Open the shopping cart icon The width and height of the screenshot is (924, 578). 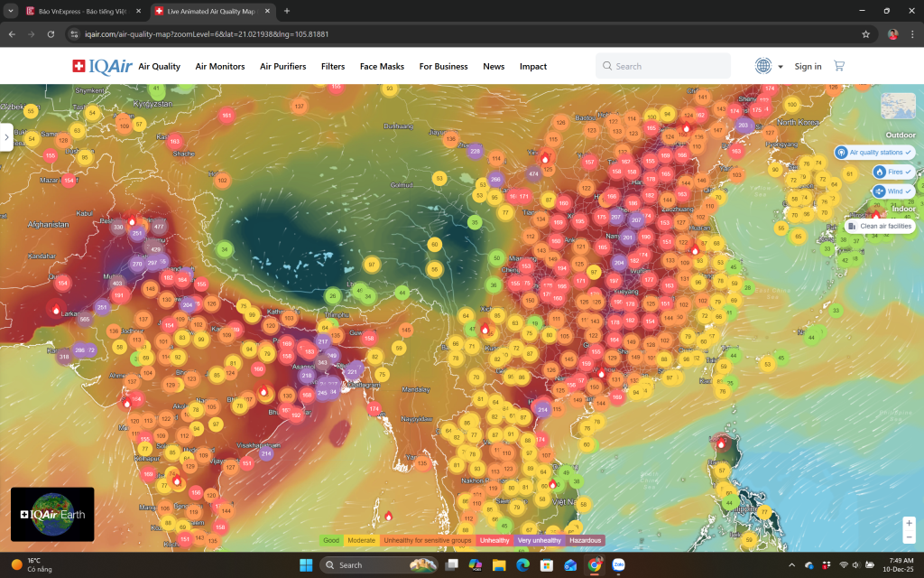(839, 66)
